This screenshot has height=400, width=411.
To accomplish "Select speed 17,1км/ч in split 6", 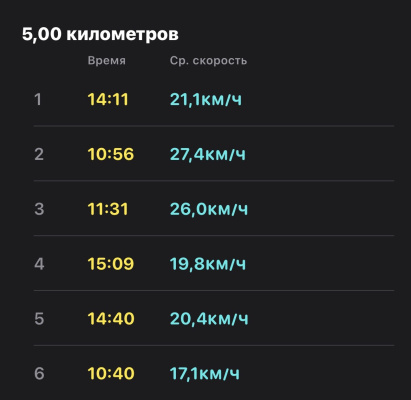I will [x=205, y=373].
